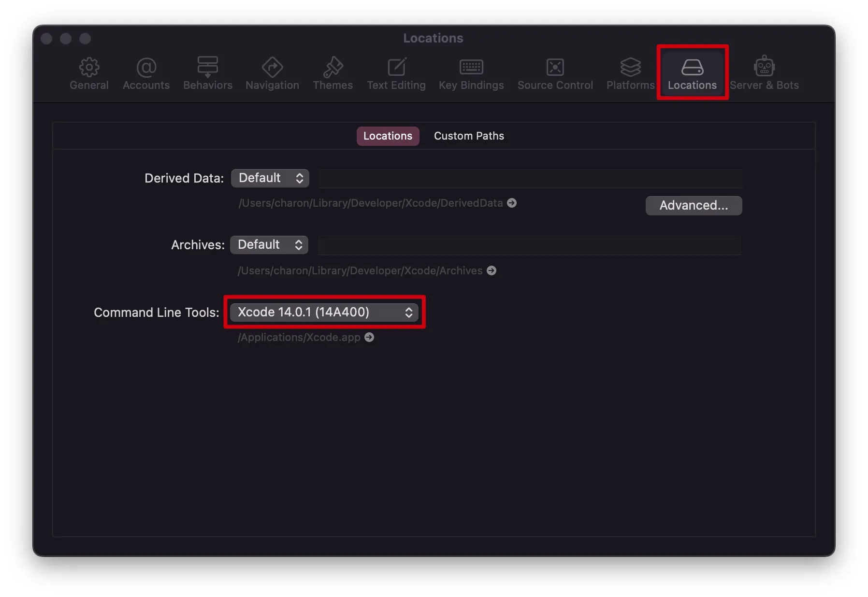Switch to the Locations segment tab

pos(388,136)
